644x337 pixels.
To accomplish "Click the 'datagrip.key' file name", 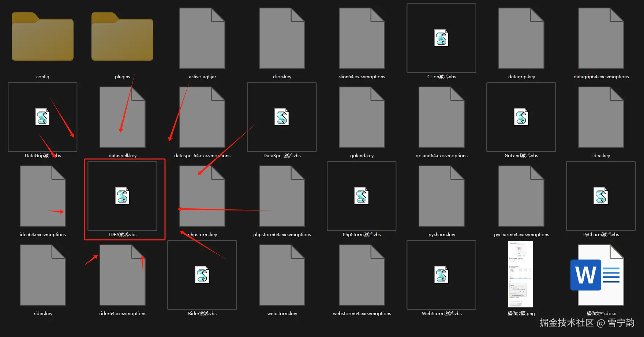I will [521, 77].
